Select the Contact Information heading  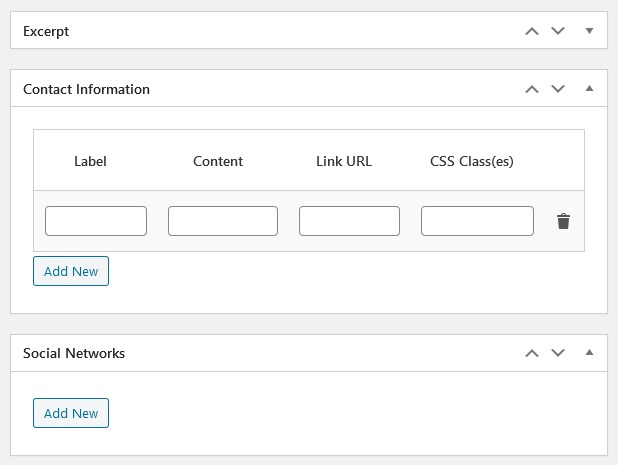click(x=86, y=89)
